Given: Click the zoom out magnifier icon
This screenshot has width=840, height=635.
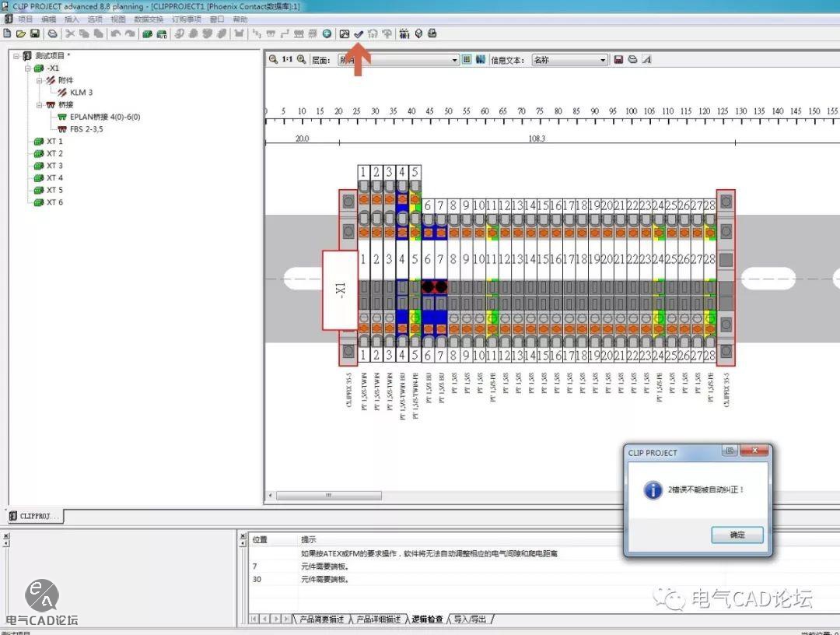Looking at the screenshot, I should pos(273,59).
